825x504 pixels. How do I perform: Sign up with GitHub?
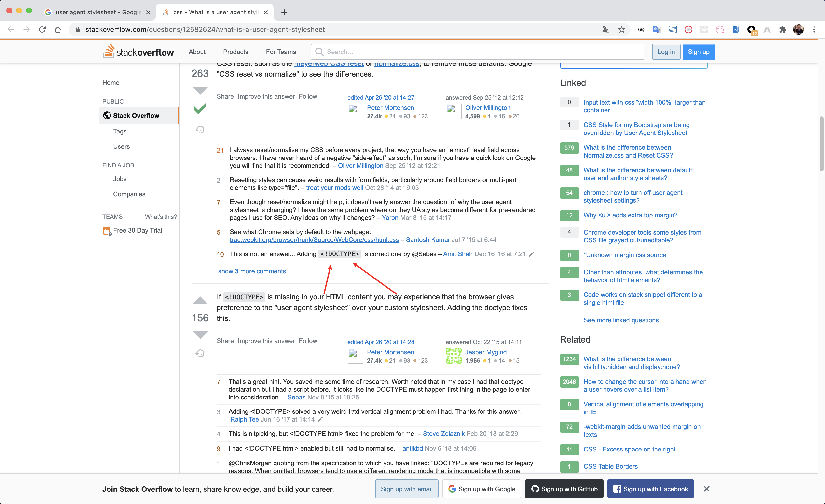564,489
